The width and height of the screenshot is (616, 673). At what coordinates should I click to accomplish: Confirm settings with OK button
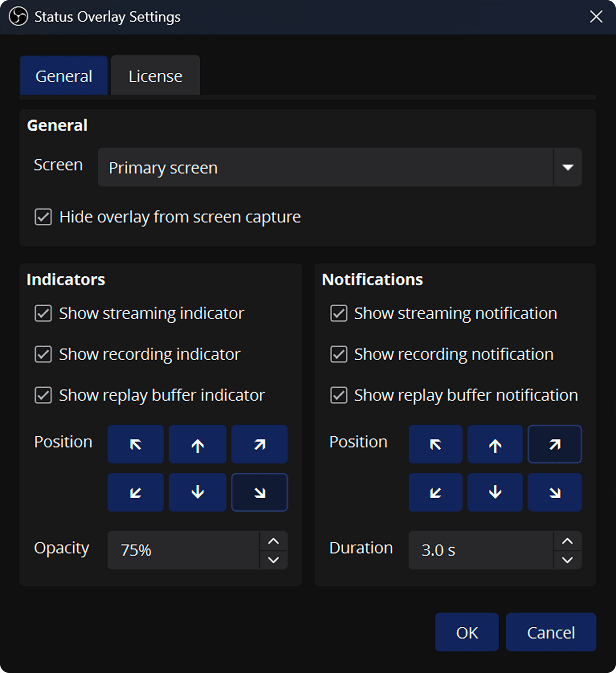[x=467, y=632]
